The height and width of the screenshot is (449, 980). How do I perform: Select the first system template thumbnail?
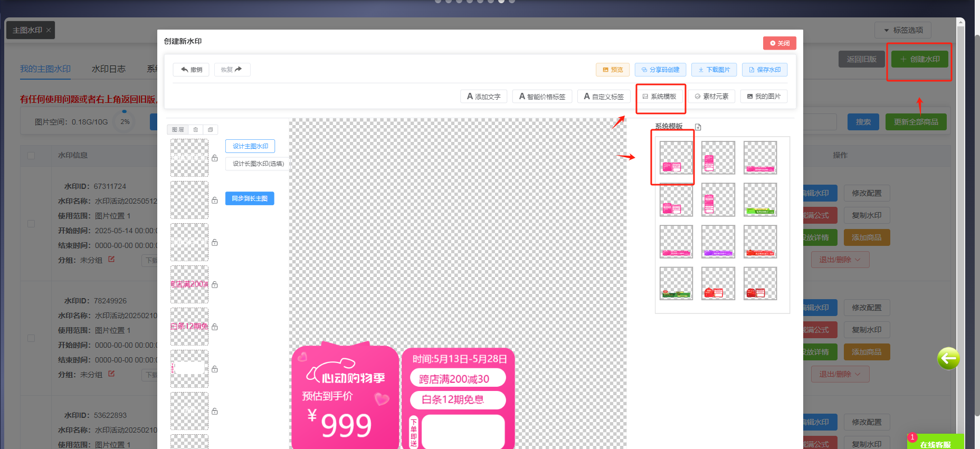pyautogui.click(x=675, y=158)
